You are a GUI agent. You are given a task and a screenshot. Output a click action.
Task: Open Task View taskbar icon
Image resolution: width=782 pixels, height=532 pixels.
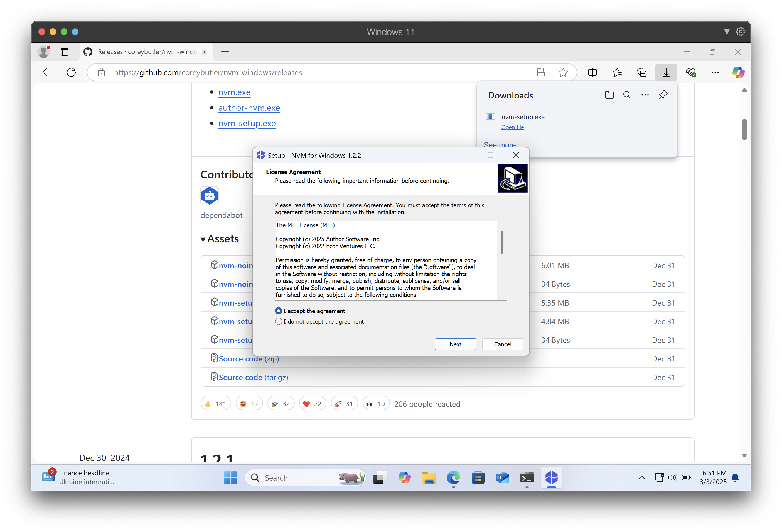[380, 477]
